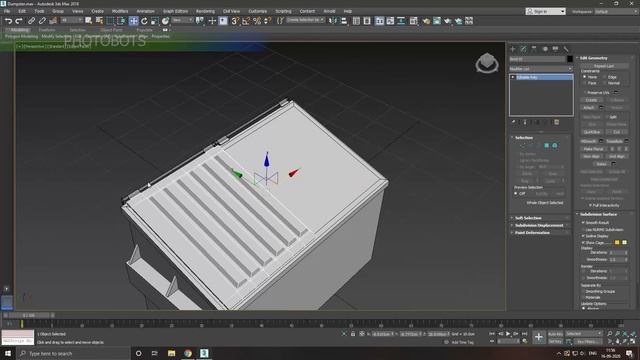Open the Display command panel tab

click(x=556, y=49)
